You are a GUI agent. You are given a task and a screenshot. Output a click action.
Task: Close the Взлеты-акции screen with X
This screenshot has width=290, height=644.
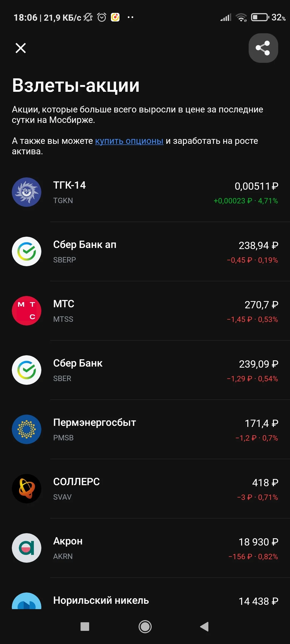click(x=21, y=48)
